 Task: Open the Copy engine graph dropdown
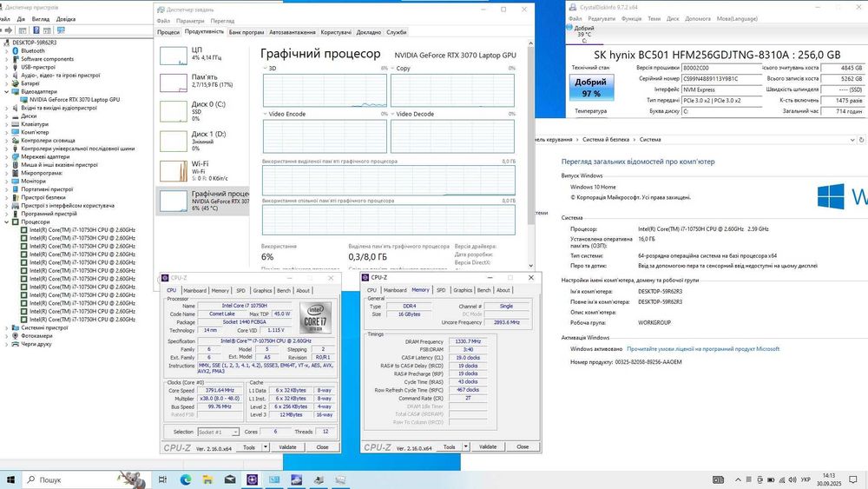coord(392,68)
